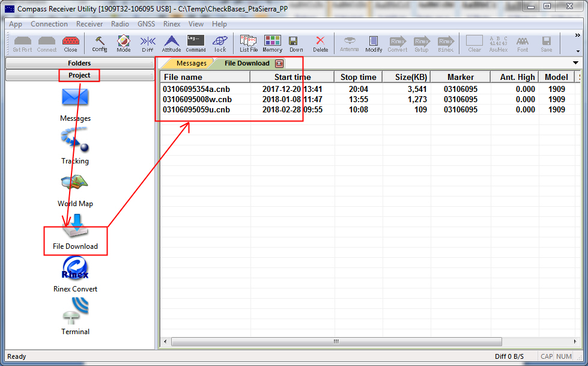Open the toolbar options dropdown arrow
588x366 pixels.
[x=578, y=51]
